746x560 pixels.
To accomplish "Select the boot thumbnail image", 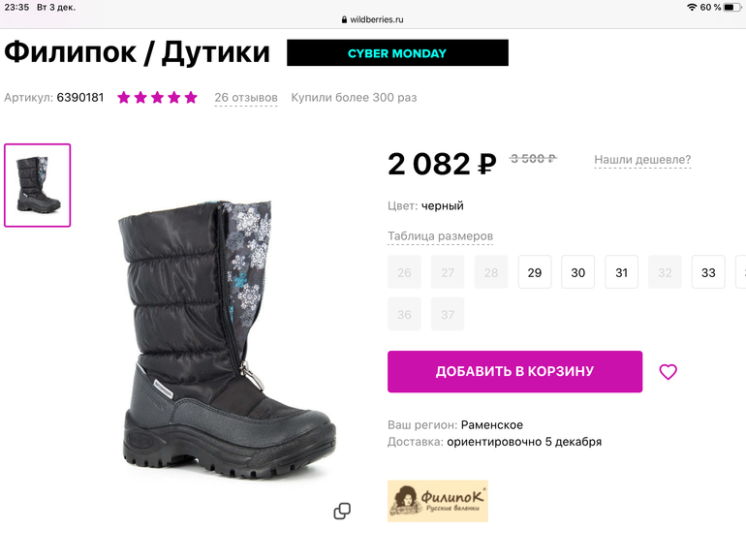I will 38,185.
